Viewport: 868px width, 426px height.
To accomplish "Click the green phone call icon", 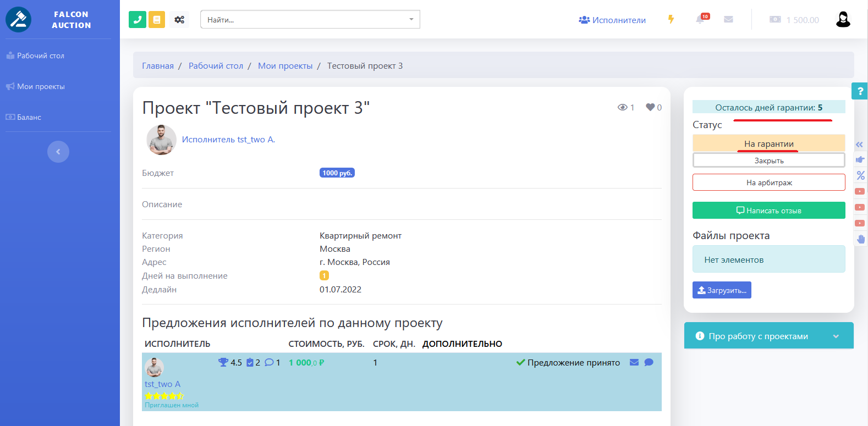I will coord(137,20).
